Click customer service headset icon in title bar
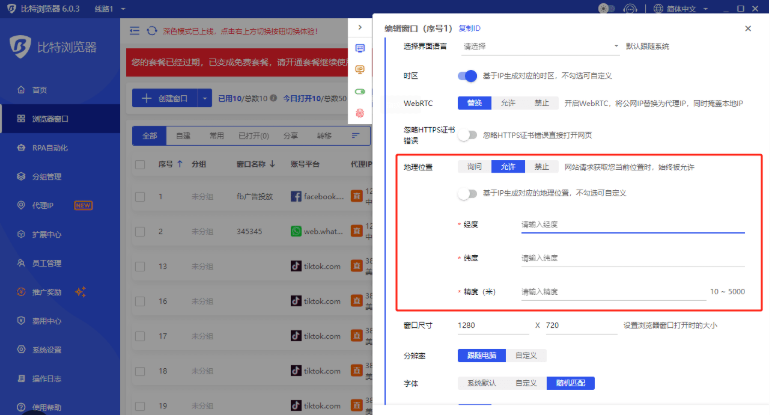The image size is (770, 415). 630,9
